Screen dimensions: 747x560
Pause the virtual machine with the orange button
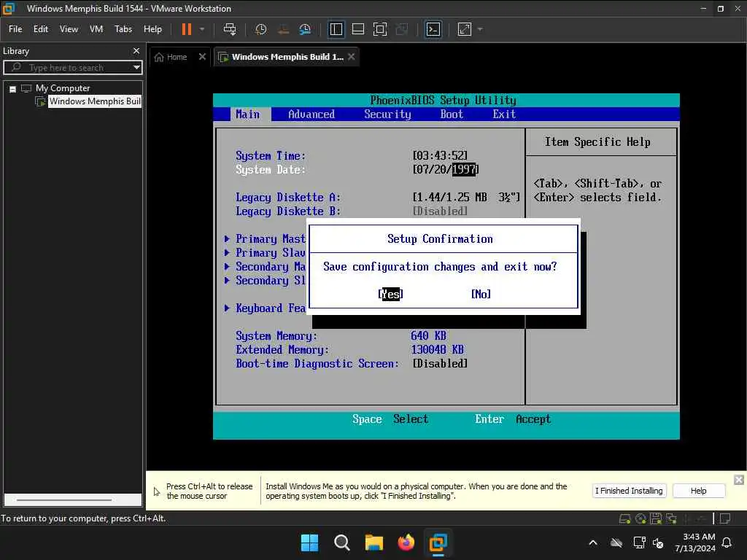pos(186,29)
